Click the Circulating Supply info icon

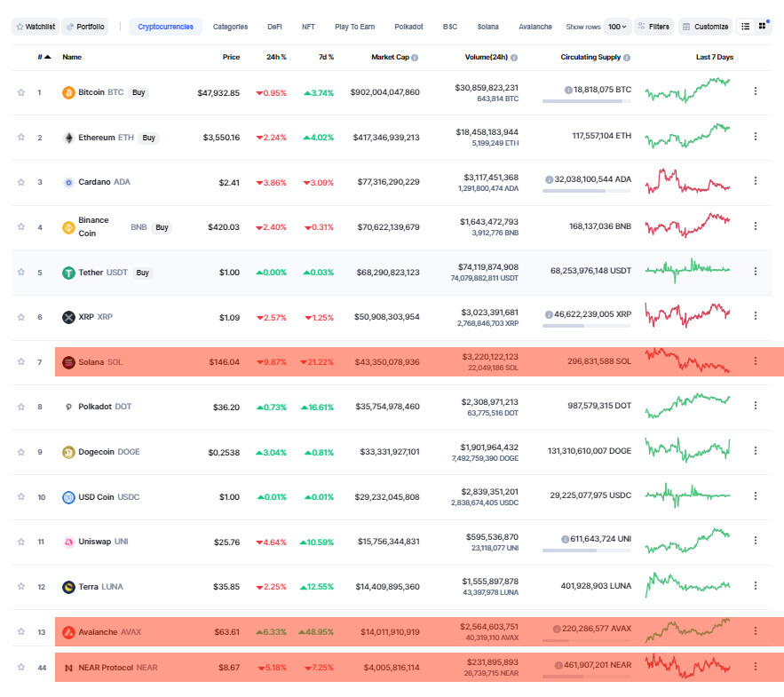[627, 58]
